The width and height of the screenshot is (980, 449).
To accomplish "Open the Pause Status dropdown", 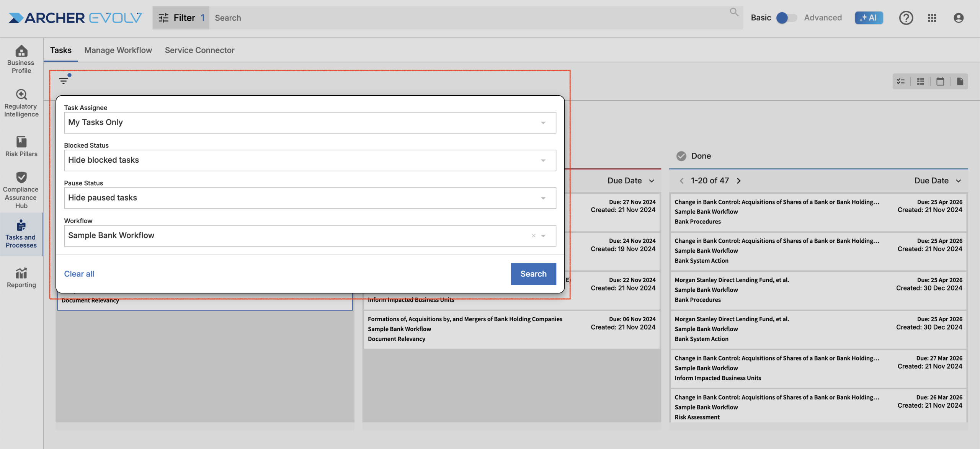I will pyautogui.click(x=543, y=198).
